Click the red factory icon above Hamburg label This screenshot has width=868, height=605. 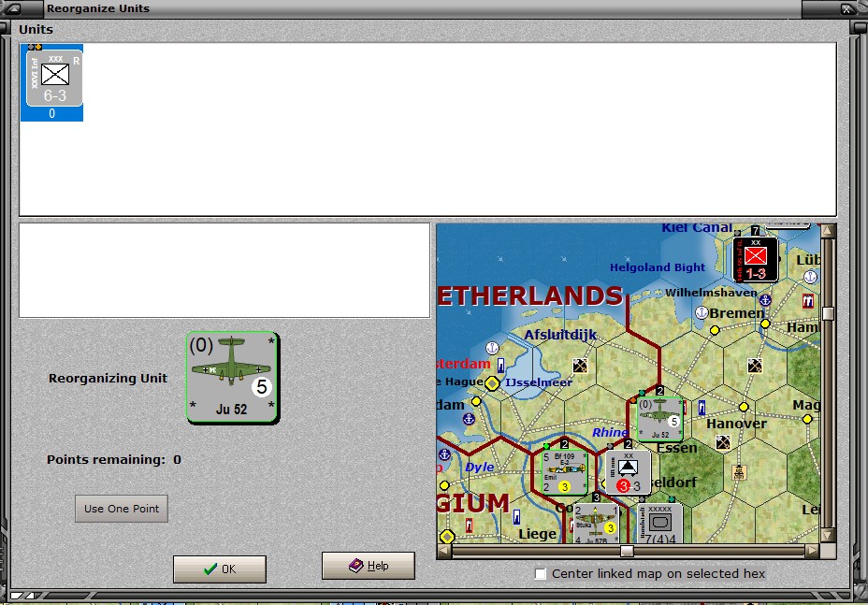[x=807, y=301]
